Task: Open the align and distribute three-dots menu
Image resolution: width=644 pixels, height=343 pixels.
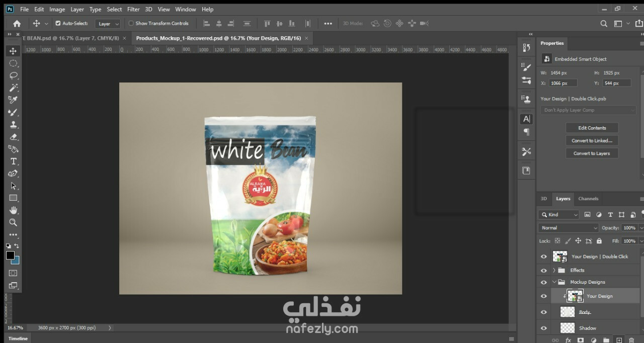Action: 328,23
